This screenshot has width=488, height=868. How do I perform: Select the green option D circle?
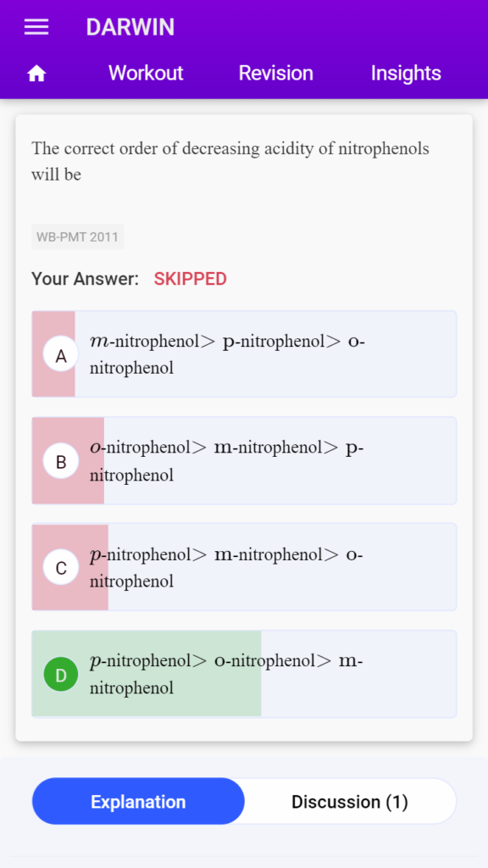pyautogui.click(x=61, y=674)
